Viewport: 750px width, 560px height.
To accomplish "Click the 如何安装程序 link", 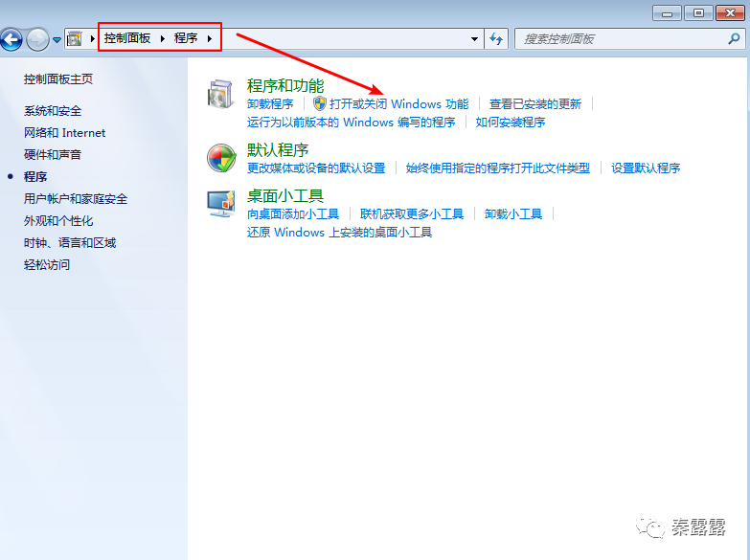I will (511, 123).
